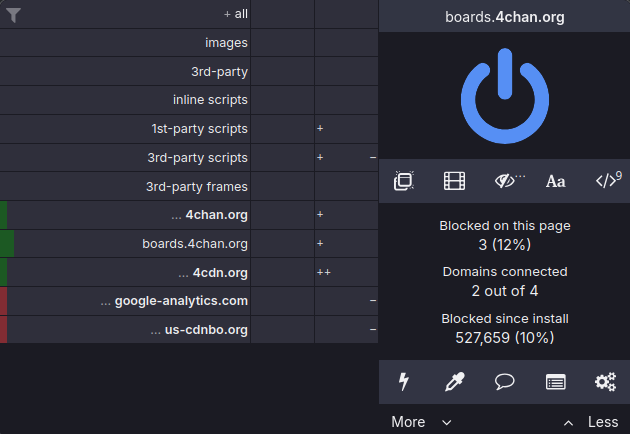Toggle popup blocking icon
The height and width of the screenshot is (434, 630).
point(404,181)
